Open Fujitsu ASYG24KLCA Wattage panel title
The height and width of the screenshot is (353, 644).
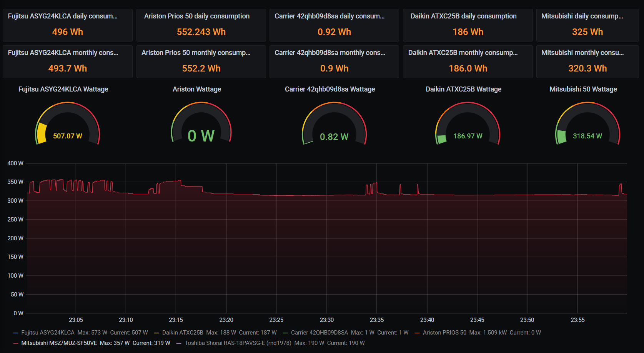pyautogui.click(x=63, y=89)
